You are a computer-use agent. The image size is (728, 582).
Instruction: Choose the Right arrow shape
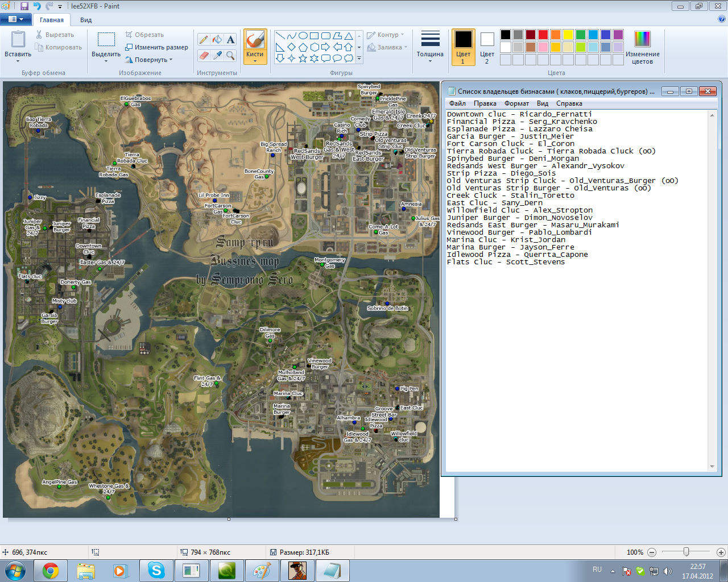point(325,47)
